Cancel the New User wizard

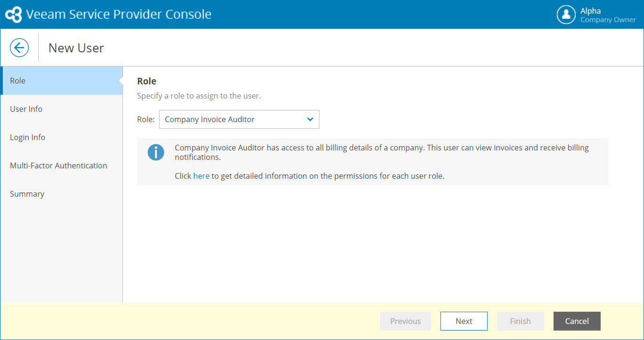(577, 321)
